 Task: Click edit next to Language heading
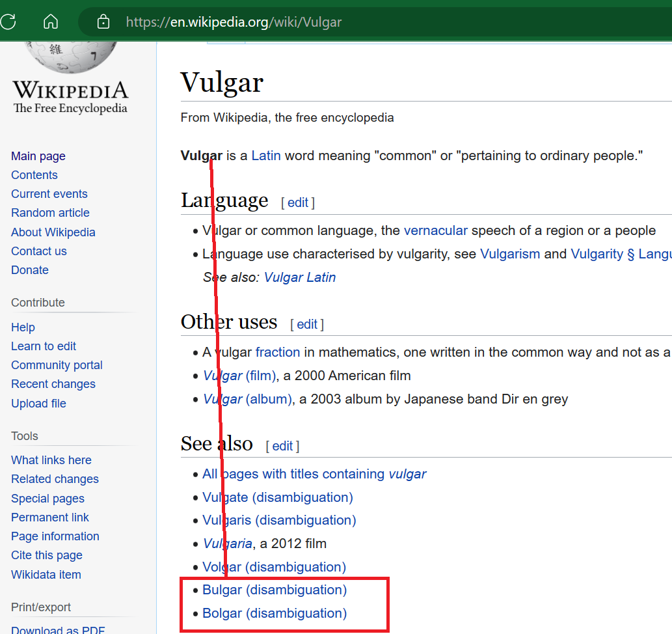pos(297,202)
